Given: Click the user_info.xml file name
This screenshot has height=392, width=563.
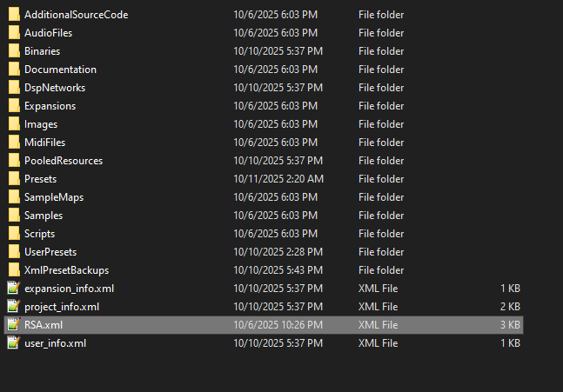Looking at the screenshot, I should coord(55,343).
